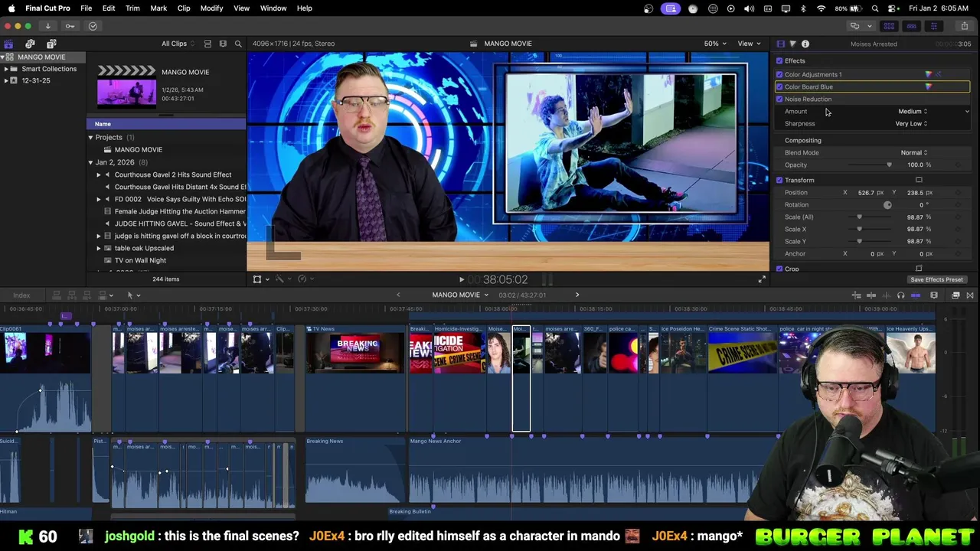The image size is (980, 551).
Task: Enable Crop onscreen controls square icon
Action: 919,269
